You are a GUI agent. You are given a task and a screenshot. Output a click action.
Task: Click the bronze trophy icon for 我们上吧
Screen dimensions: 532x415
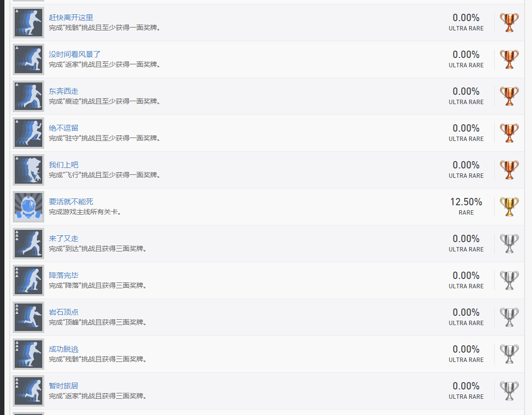pos(509,170)
